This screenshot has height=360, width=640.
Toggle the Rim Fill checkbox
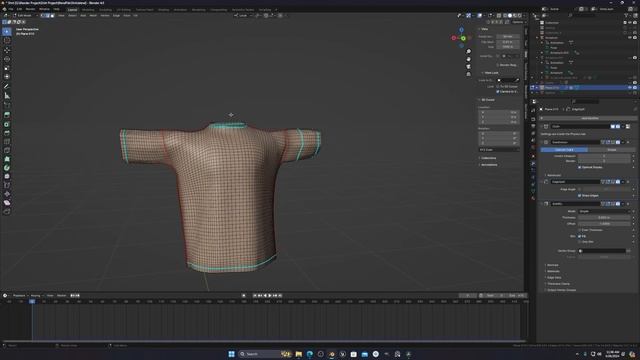tap(580, 236)
